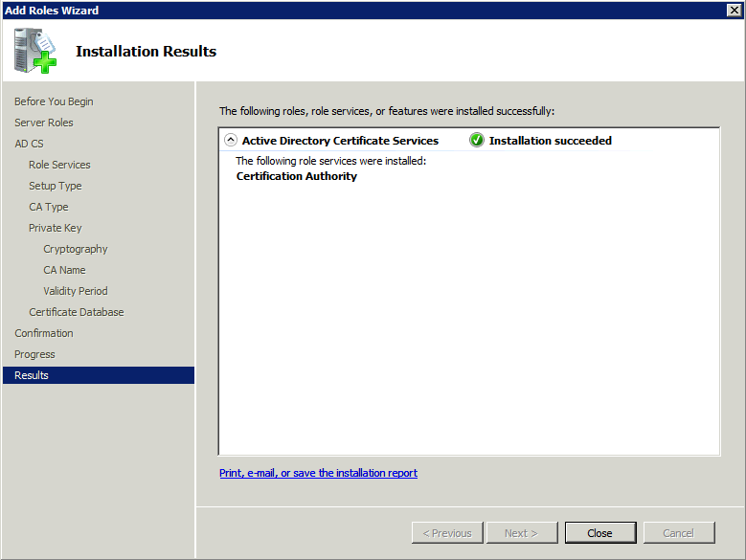The width and height of the screenshot is (746, 560).
Task: Go to the AD CS step
Action: [29, 144]
